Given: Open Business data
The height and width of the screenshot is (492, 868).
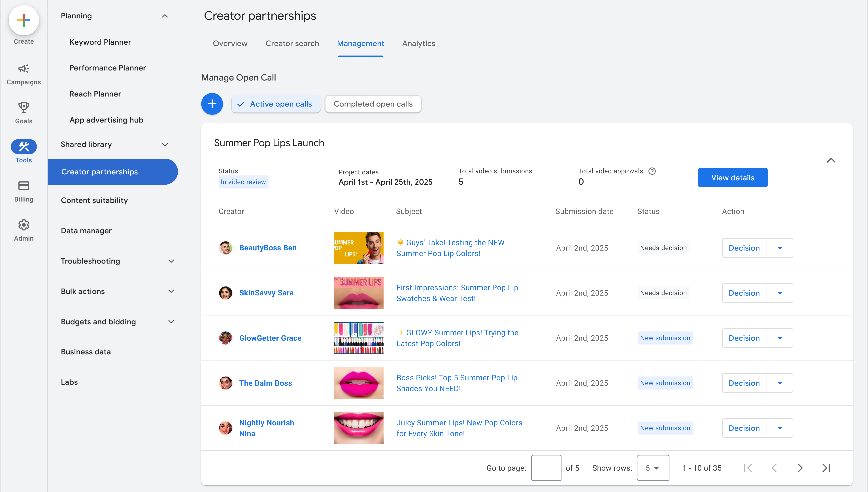Looking at the screenshot, I should coord(86,352).
